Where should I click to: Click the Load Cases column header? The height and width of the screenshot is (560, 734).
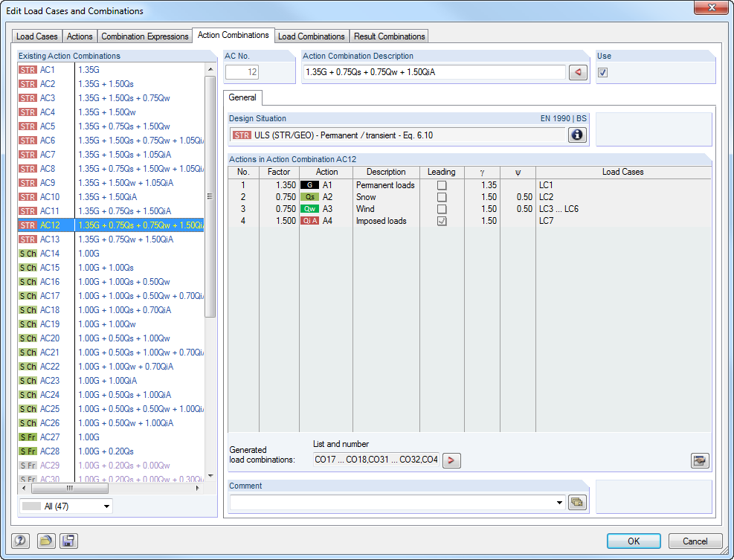click(x=623, y=172)
